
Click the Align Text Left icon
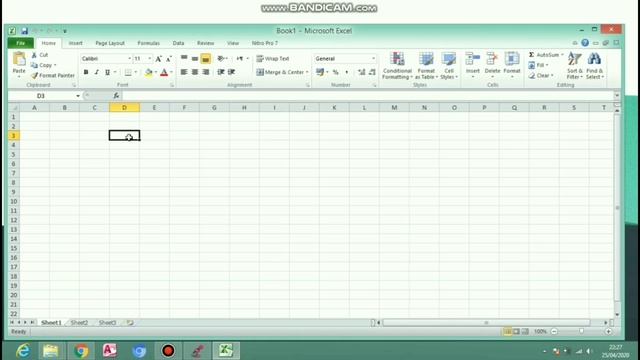click(x=184, y=72)
